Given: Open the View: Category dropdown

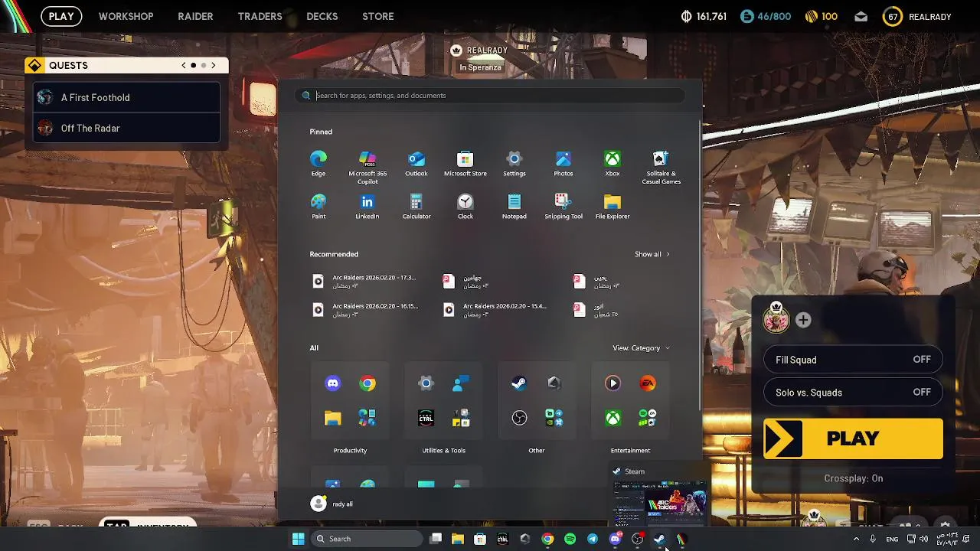Looking at the screenshot, I should (641, 348).
